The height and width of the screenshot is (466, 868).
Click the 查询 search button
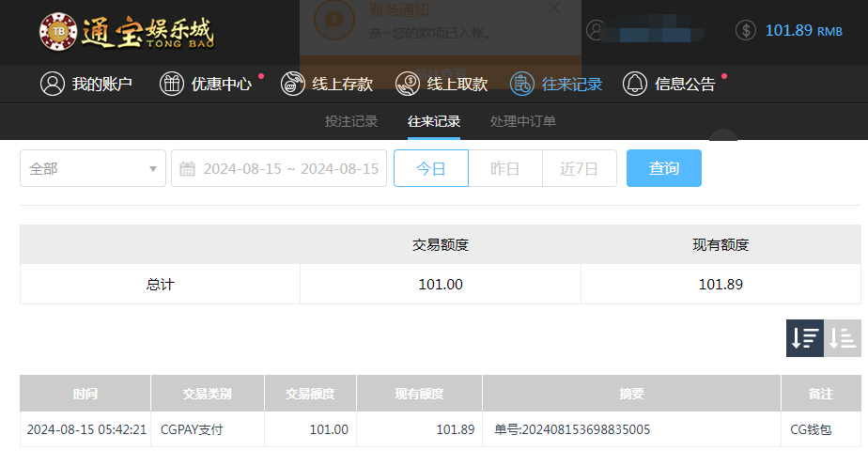coord(663,168)
